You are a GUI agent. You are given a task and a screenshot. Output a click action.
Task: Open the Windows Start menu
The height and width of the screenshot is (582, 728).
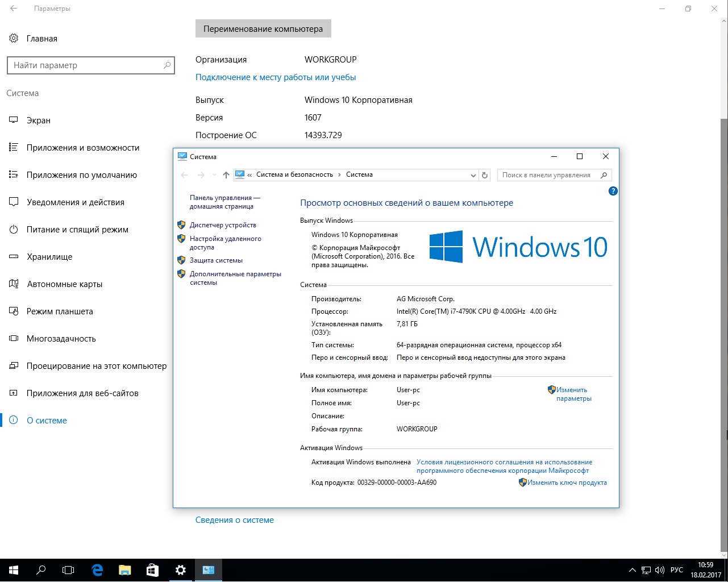pos(14,570)
